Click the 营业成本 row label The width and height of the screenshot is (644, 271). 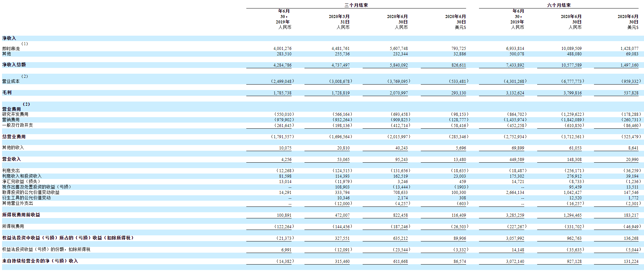(11, 81)
